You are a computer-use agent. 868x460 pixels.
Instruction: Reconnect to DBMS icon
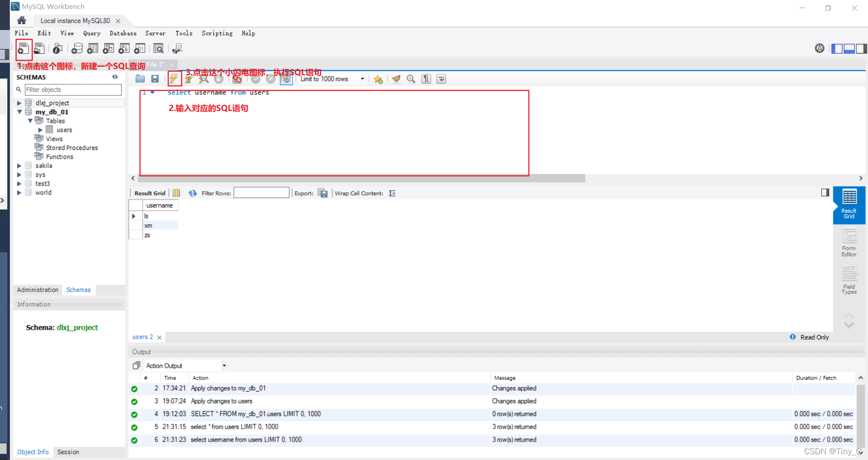[x=178, y=48]
